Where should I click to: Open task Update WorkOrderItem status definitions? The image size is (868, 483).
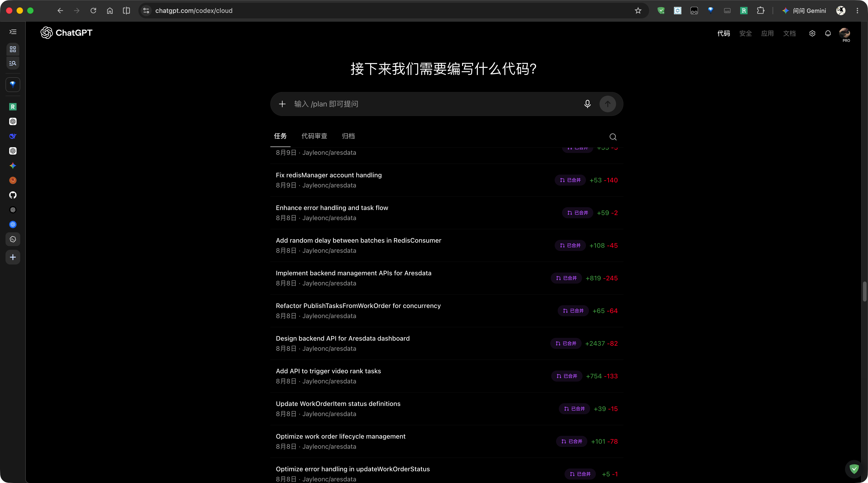[x=447, y=409]
